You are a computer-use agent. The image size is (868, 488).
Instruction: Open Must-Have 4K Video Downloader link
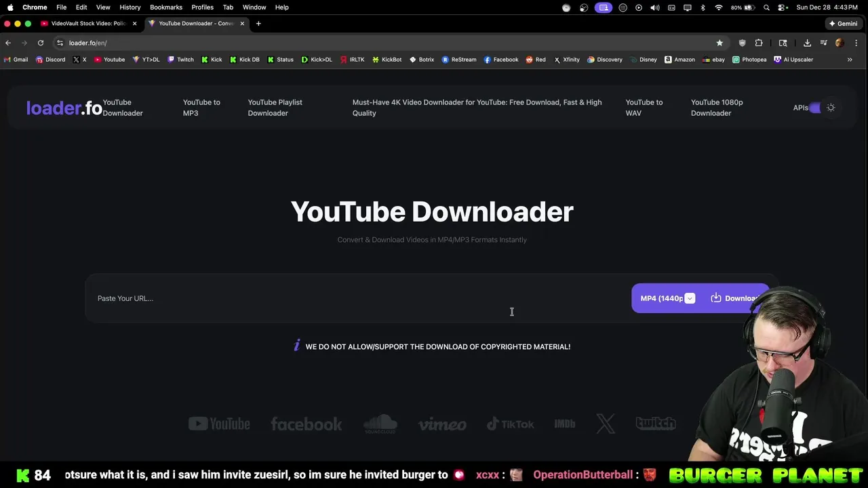point(477,108)
